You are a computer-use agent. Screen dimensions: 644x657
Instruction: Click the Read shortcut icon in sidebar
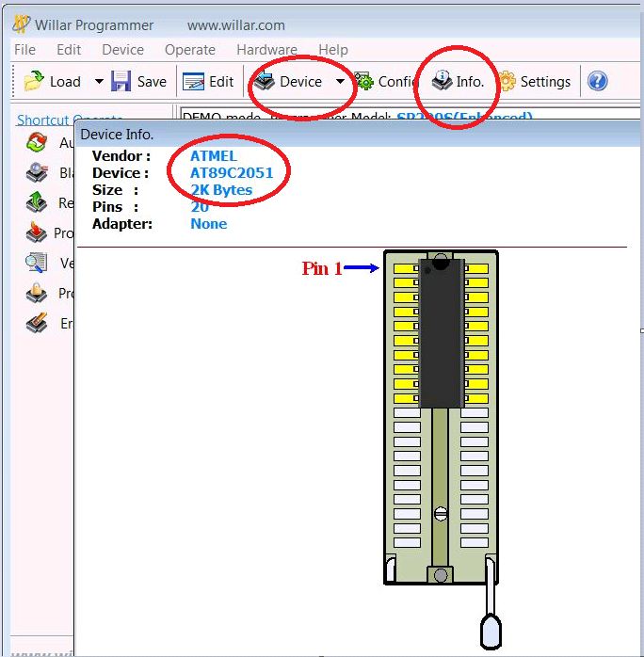pos(37,202)
